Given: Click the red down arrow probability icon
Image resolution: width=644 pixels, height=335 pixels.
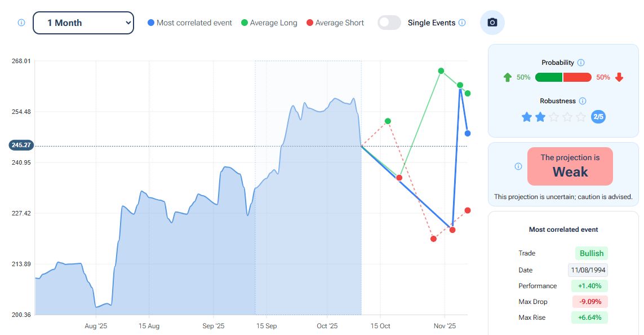Looking at the screenshot, I should (619, 77).
